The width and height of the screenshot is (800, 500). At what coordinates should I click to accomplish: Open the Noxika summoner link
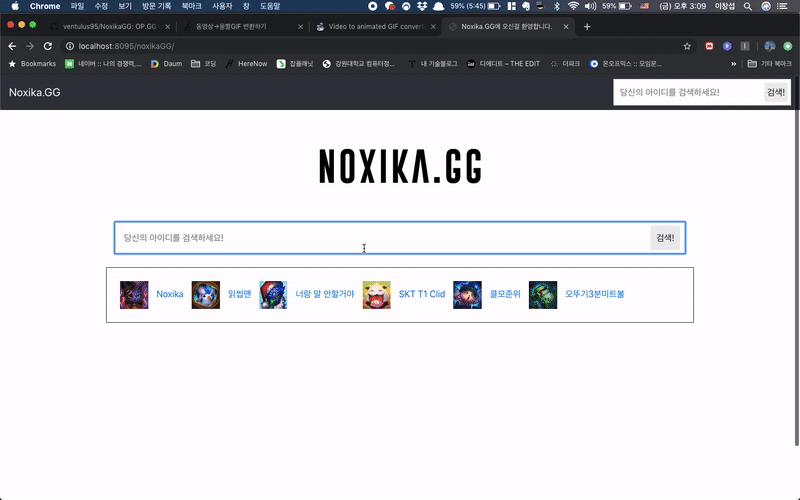[169, 294]
